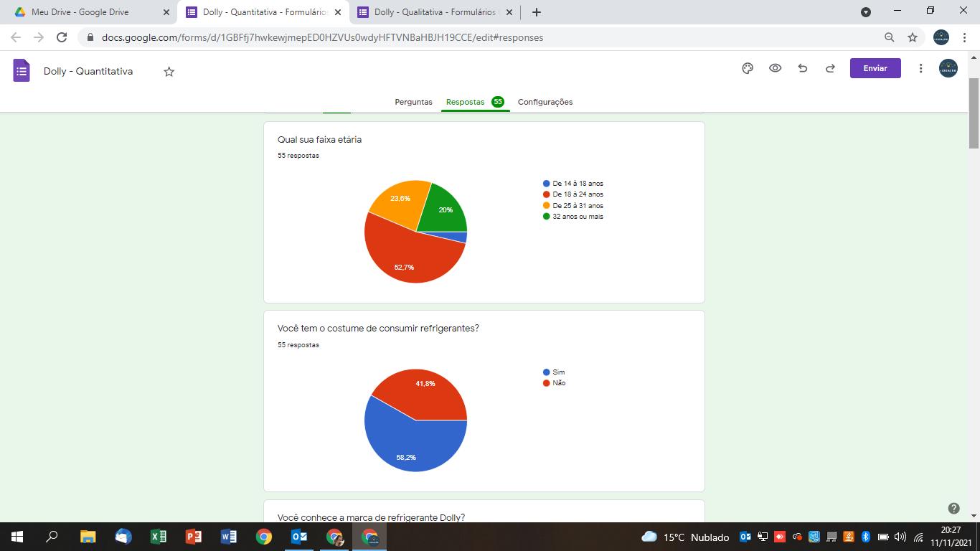Switch to Dolly - Qualitativa browser tab
The image size is (980, 551).
[x=434, y=12]
